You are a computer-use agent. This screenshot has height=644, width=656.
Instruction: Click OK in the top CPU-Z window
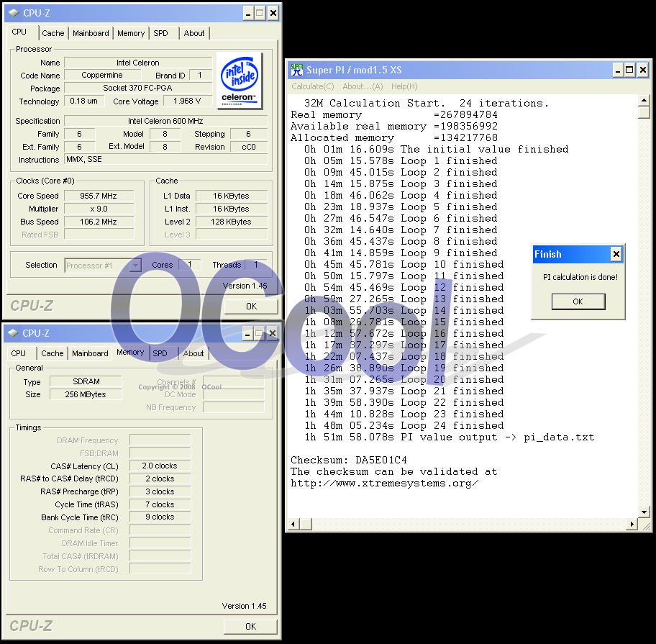click(251, 307)
